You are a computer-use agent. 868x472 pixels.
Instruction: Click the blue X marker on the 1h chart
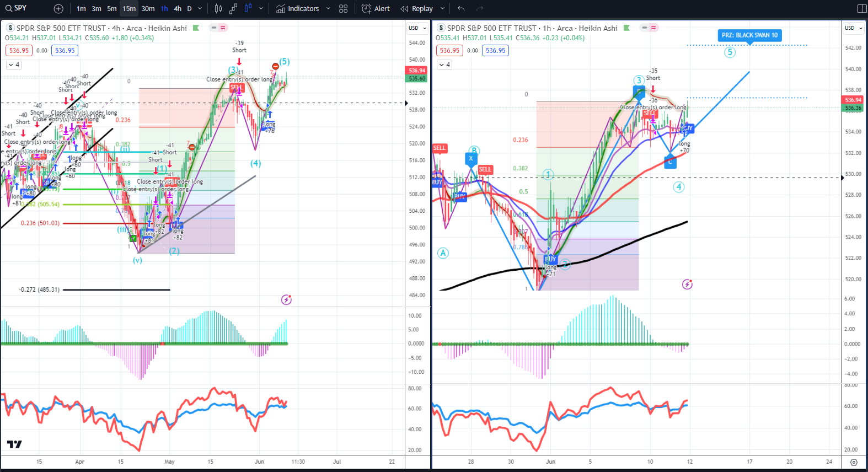point(470,159)
